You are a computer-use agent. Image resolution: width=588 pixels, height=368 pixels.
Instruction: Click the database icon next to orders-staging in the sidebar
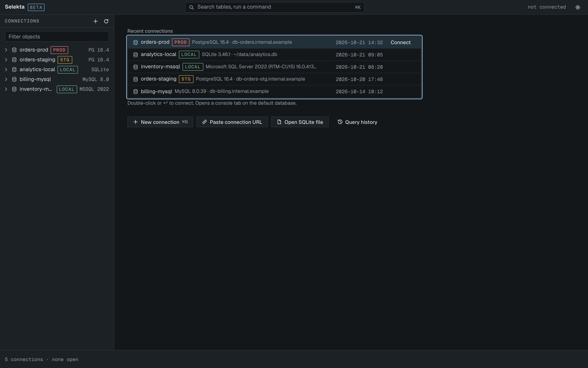pos(14,60)
